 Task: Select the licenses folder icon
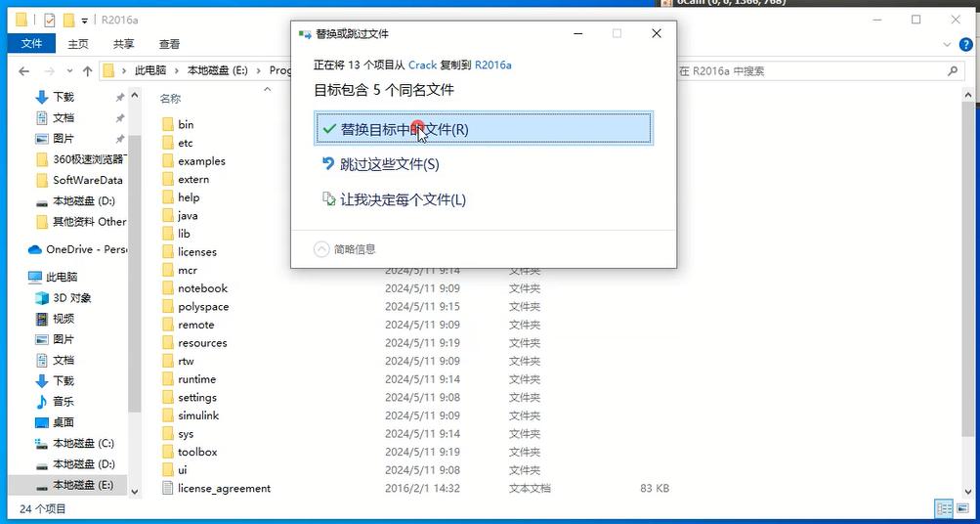point(167,252)
